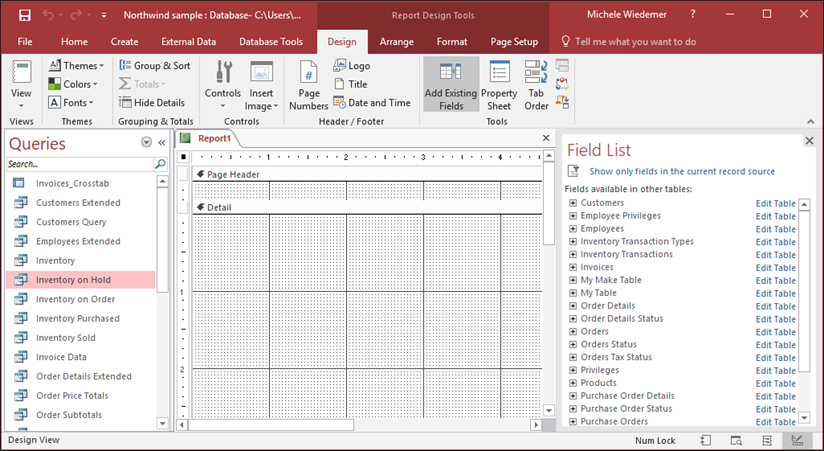This screenshot has height=451, width=824.
Task: Click the Undo arrow in the title bar
Action: coord(48,15)
